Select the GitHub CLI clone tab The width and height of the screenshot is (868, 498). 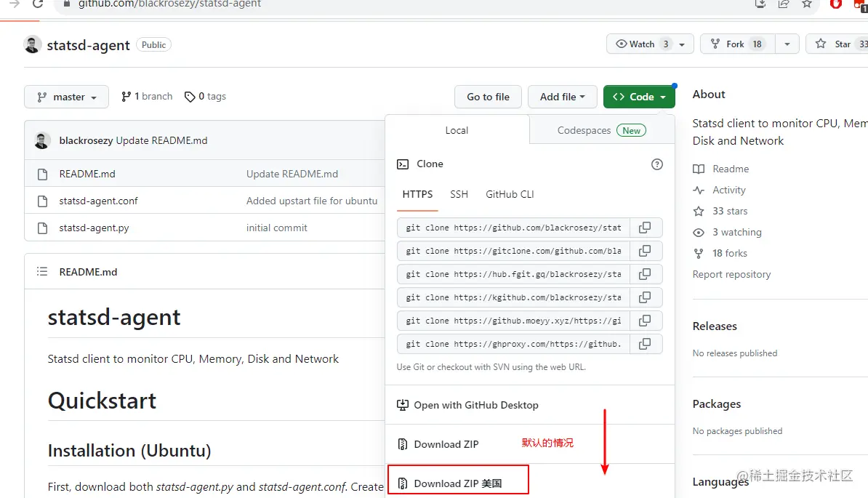point(510,194)
